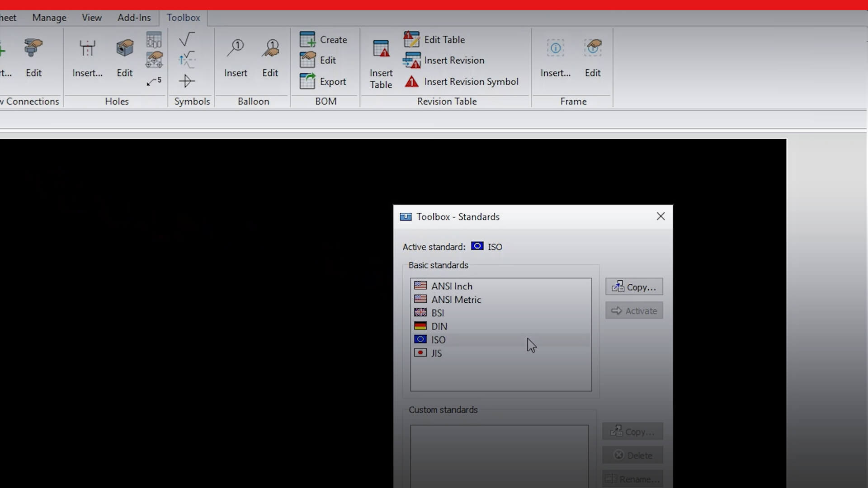Select the center mark symbol tool
Viewport: 868px width, 488px height.
click(x=187, y=81)
